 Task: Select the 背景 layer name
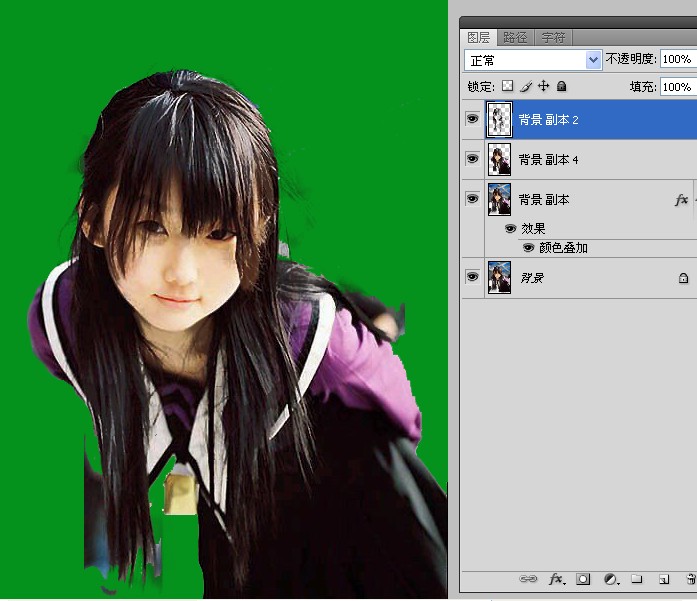coord(532,278)
